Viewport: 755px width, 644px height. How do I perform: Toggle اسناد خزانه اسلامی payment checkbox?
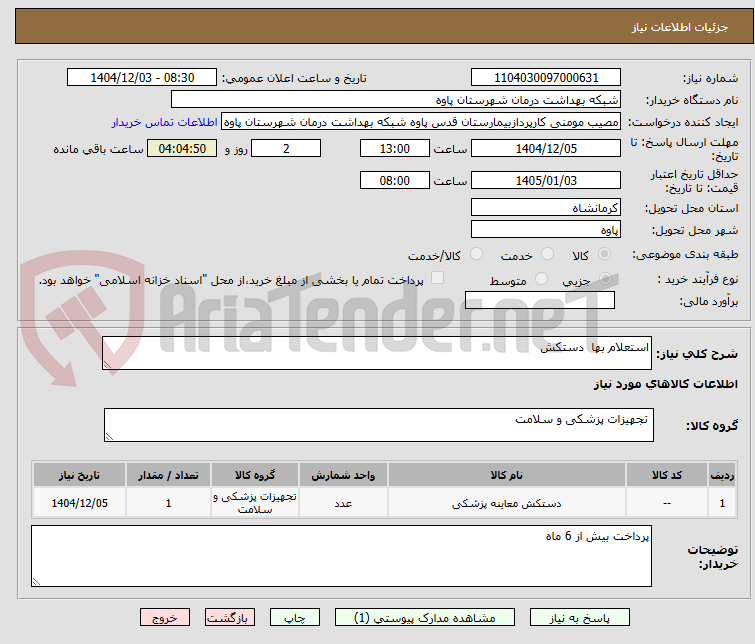pos(437,278)
